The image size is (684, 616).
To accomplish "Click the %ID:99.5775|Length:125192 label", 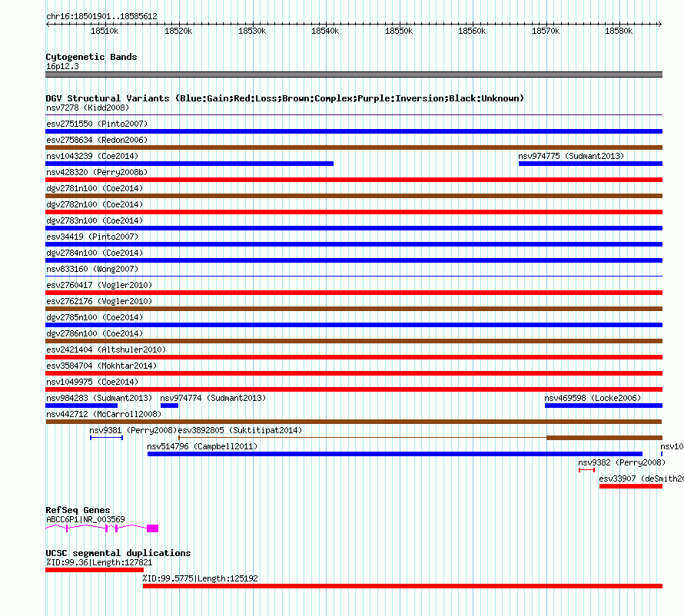I will (x=201, y=578).
